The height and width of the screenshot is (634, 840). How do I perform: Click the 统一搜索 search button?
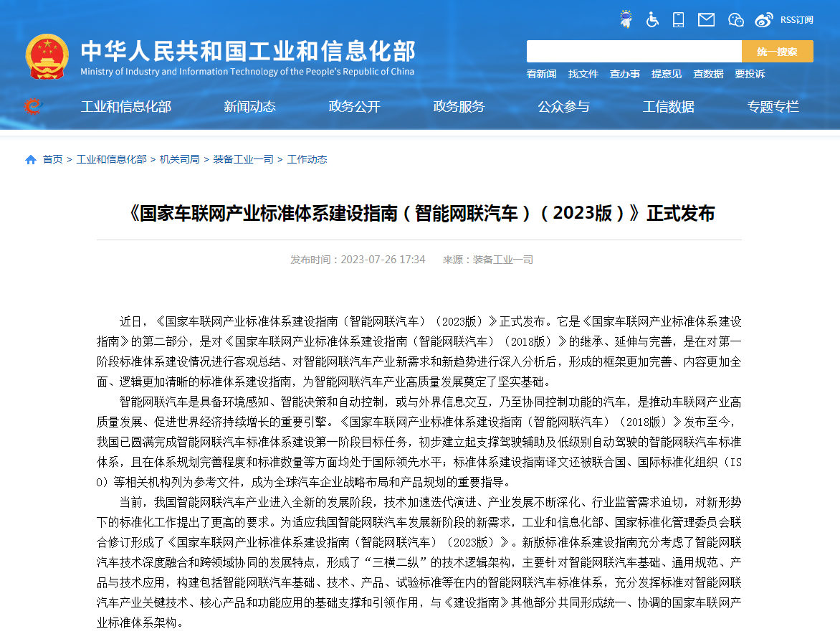[x=777, y=51]
